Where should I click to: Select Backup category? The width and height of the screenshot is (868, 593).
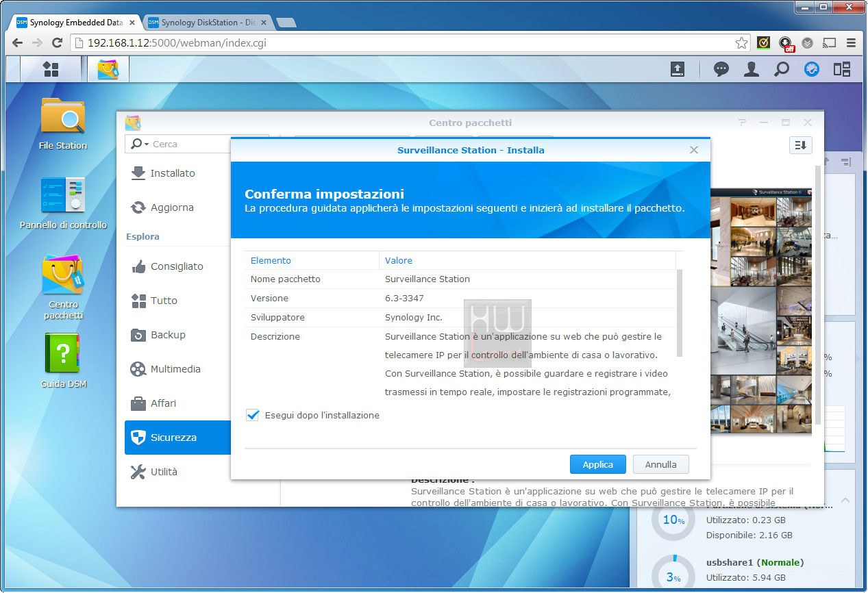(177, 335)
